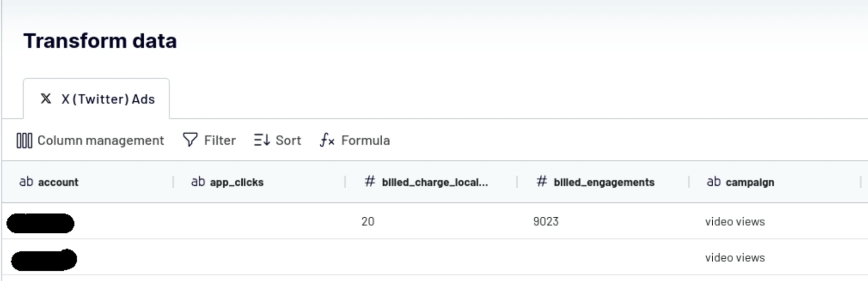Click the Sort icon
Viewport: 868px width, 281px height.
[261, 140]
